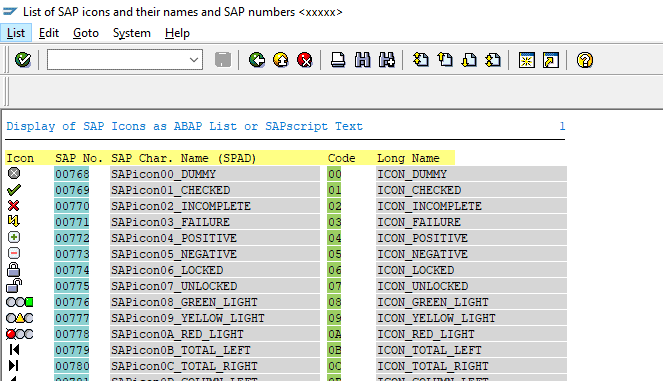The height and width of the screenshot is (381, 663).
Task: Click SAP number 00772
Action: pos(72,238)
